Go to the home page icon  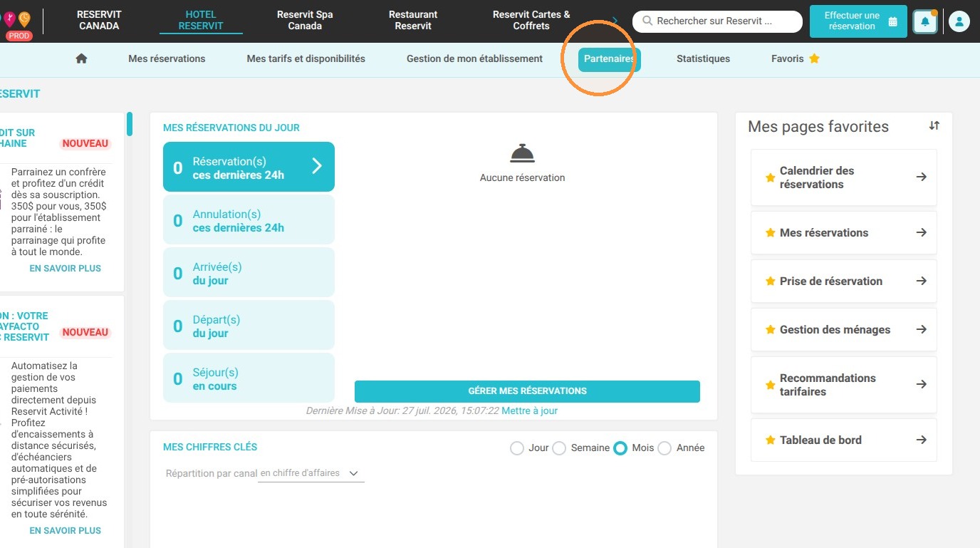point(81,59)
